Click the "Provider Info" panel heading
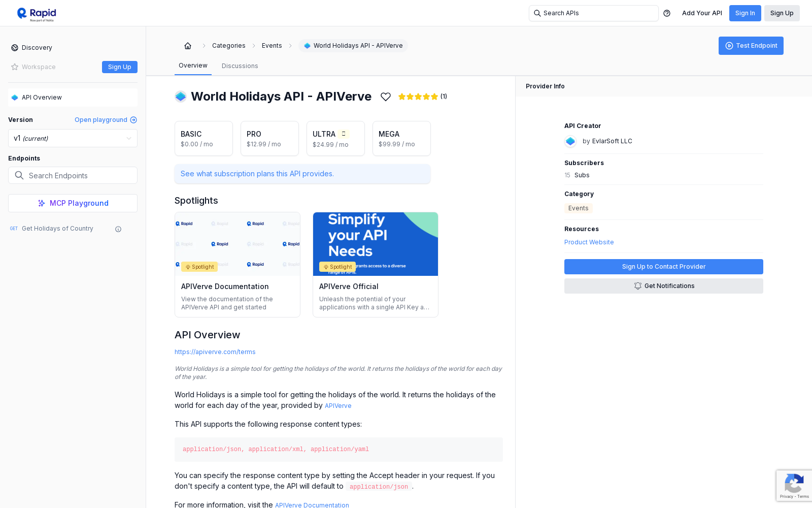 pyautogui.click(x=545, y=86)
